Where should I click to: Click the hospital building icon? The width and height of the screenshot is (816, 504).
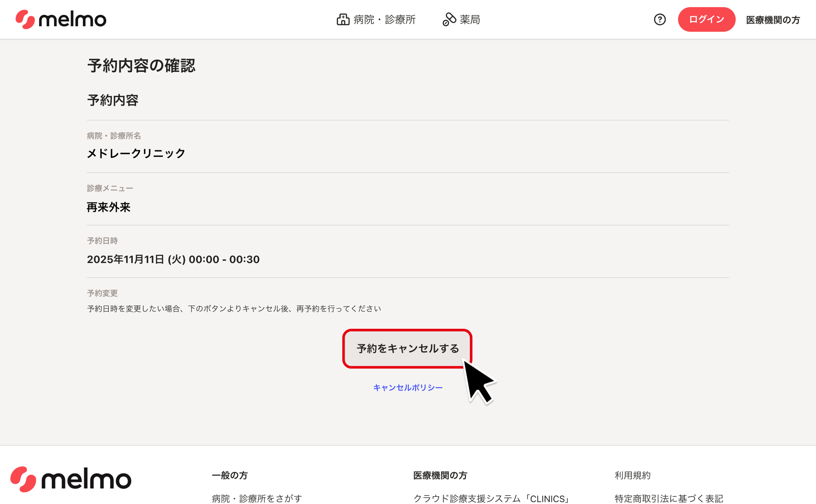pyautogui.click(x=343, y=20)
